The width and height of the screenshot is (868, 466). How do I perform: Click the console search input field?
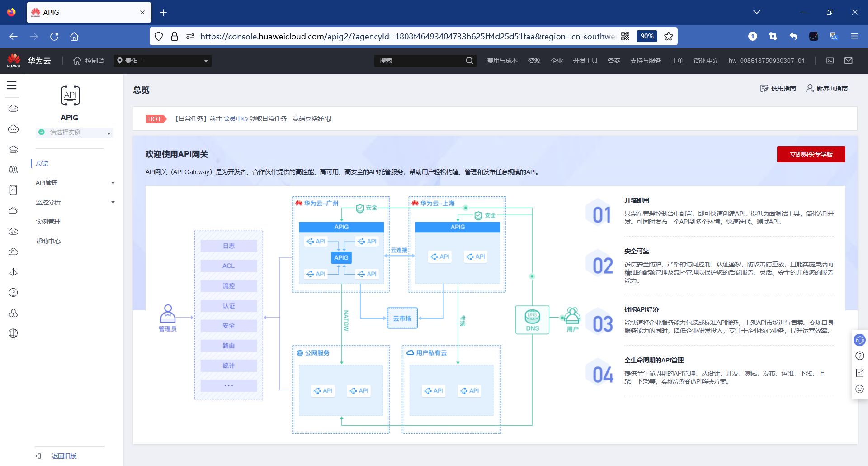[420, 61]
